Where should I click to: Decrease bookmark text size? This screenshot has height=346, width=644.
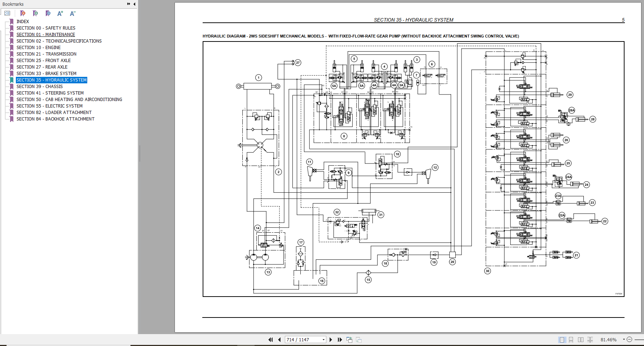point(72,13)
